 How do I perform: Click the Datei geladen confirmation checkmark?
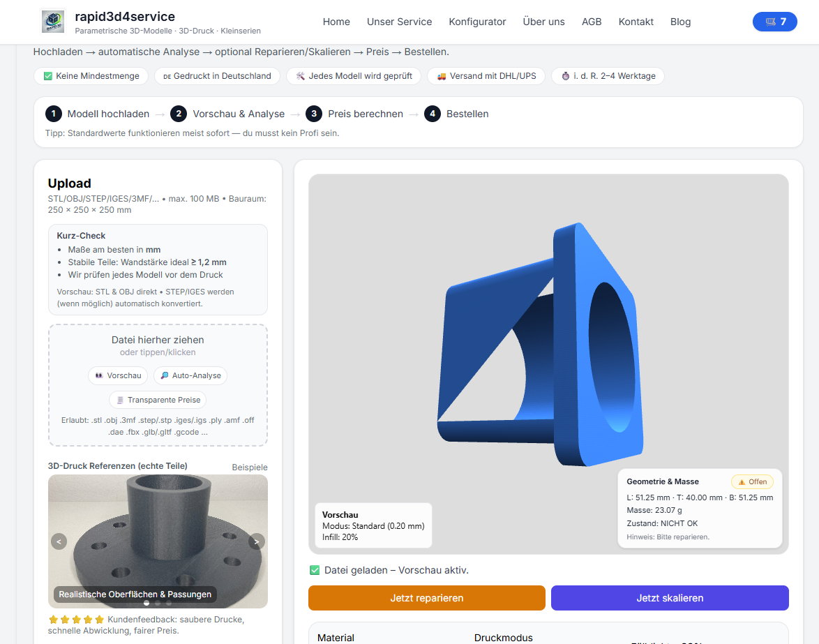(x=315, y=570)
